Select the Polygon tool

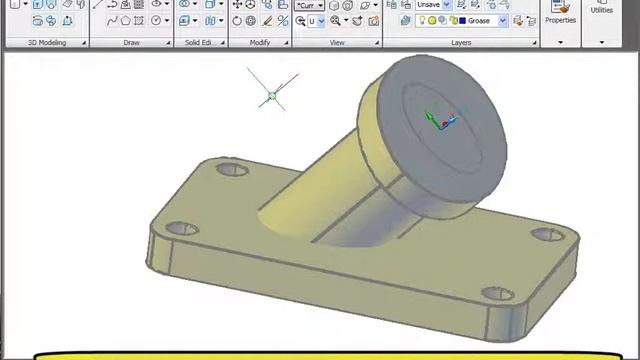click(x=125, y=21)
